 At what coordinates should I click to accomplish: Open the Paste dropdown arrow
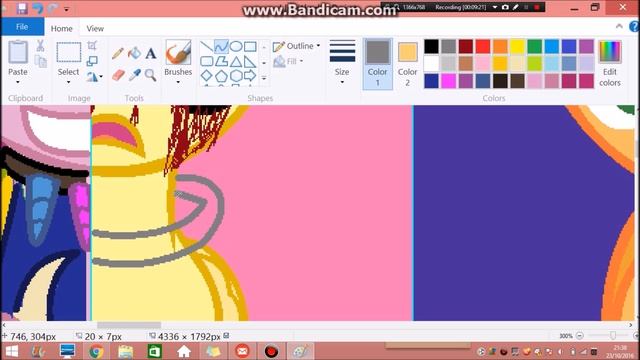pos(18,82)
